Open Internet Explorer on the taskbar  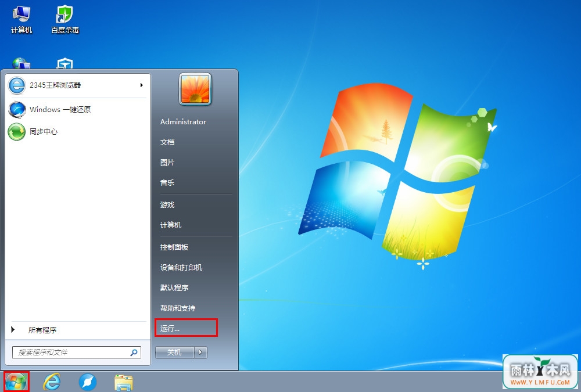pos(52,382)
